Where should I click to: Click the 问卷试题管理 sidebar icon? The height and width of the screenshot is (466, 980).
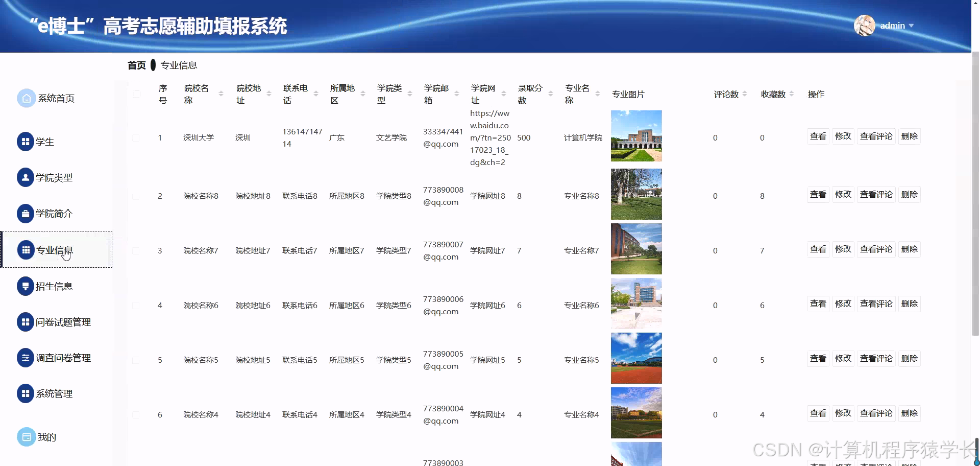click(x=26, y=322)
